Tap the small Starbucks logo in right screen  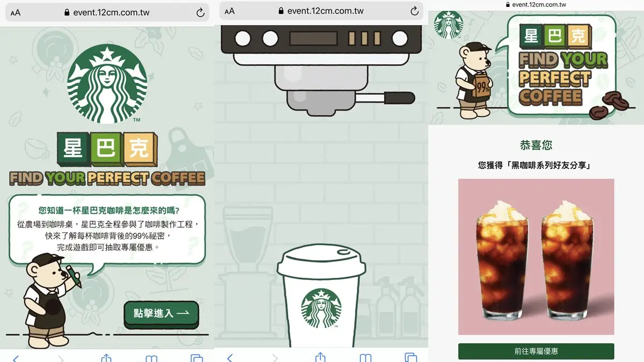click(x=448, y=24)
